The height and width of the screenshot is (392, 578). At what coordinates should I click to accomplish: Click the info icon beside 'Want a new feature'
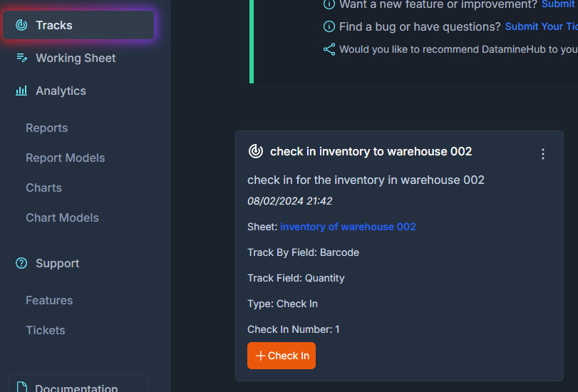click(329, 4)
